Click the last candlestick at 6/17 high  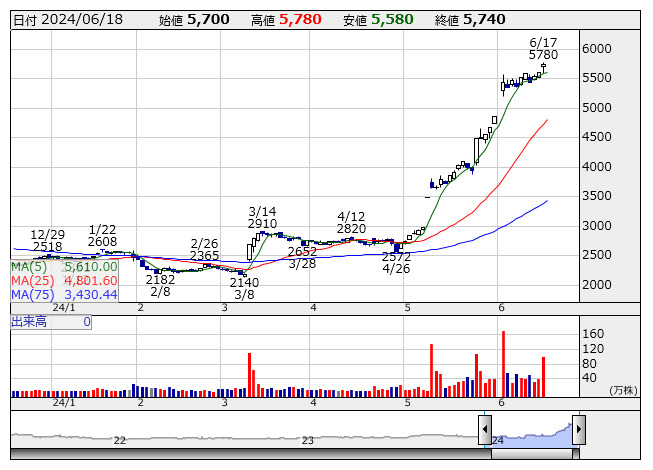coord(543,67)
